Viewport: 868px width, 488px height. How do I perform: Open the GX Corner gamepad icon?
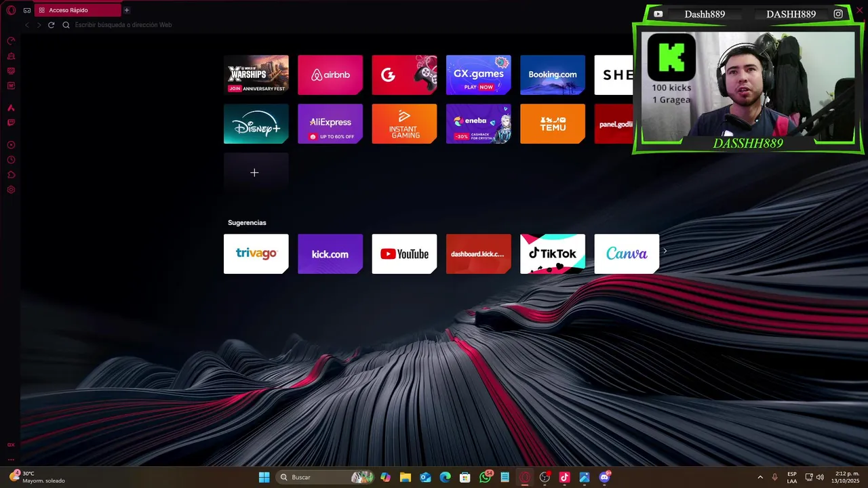27,10
